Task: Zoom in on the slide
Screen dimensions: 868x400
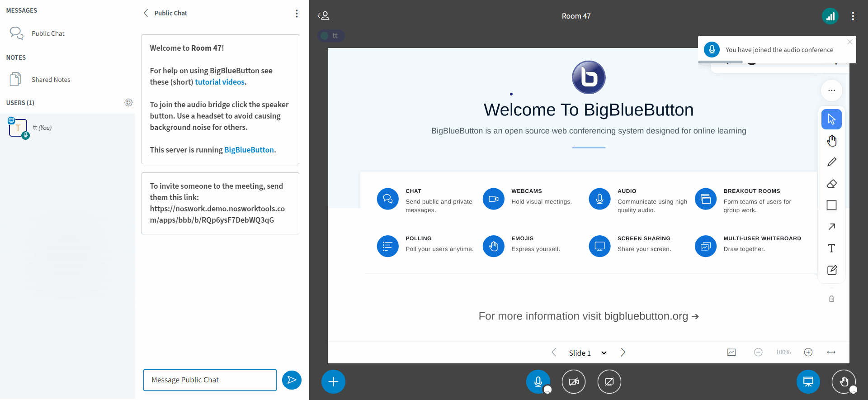Action: [808, 352]
